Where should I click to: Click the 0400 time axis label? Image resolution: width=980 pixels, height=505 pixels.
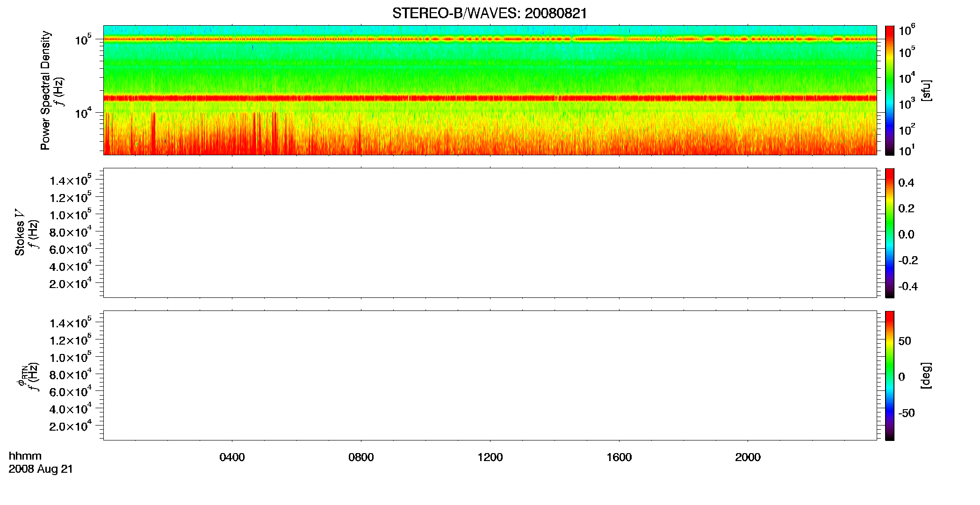[232, 457]
